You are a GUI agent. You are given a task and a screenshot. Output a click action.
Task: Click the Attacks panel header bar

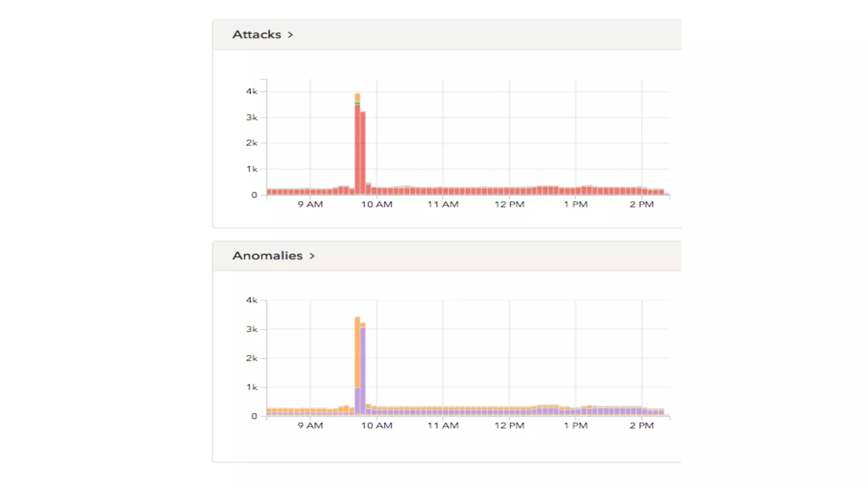click(466, 35)
